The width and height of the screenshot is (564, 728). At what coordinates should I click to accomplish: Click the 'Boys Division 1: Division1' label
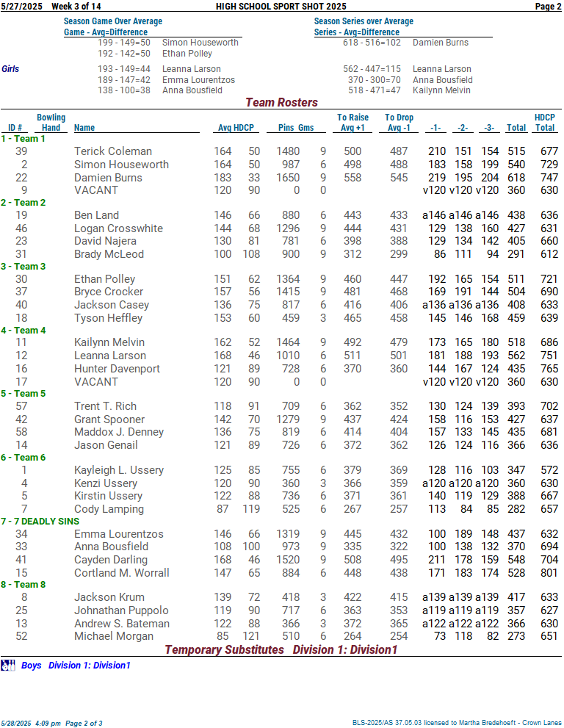click(x=76, y=666)
